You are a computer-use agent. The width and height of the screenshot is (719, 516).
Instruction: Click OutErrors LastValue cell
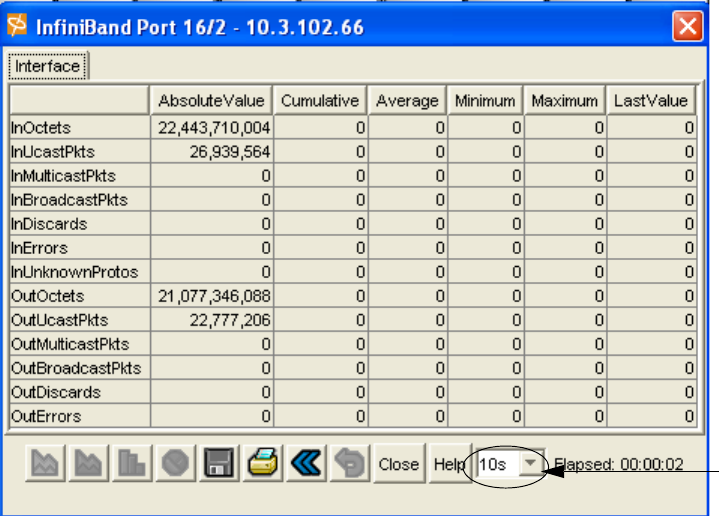click(x=652, y=416)
